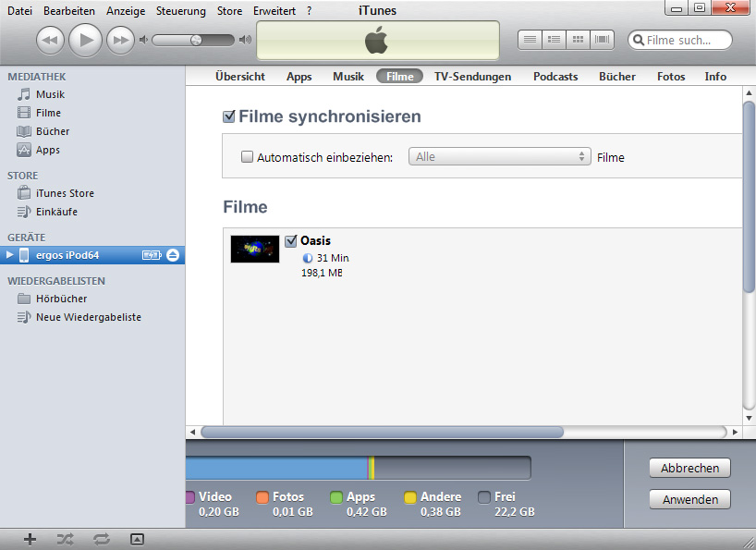Open the Erweitert menu
Screen dimensions: 756x550
pos(274,10)
